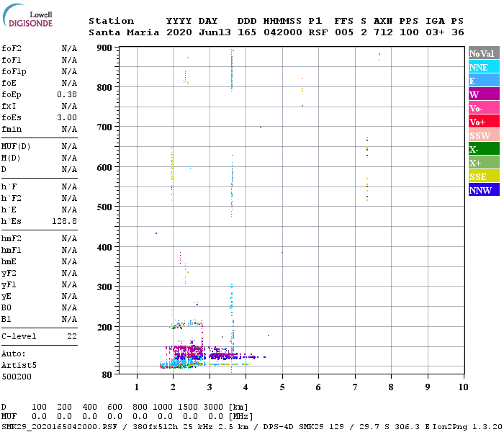Select the NoVal gray legend swatch
Image resolution: width=504 pixels, height=432 pixels.
coord(484,53)
